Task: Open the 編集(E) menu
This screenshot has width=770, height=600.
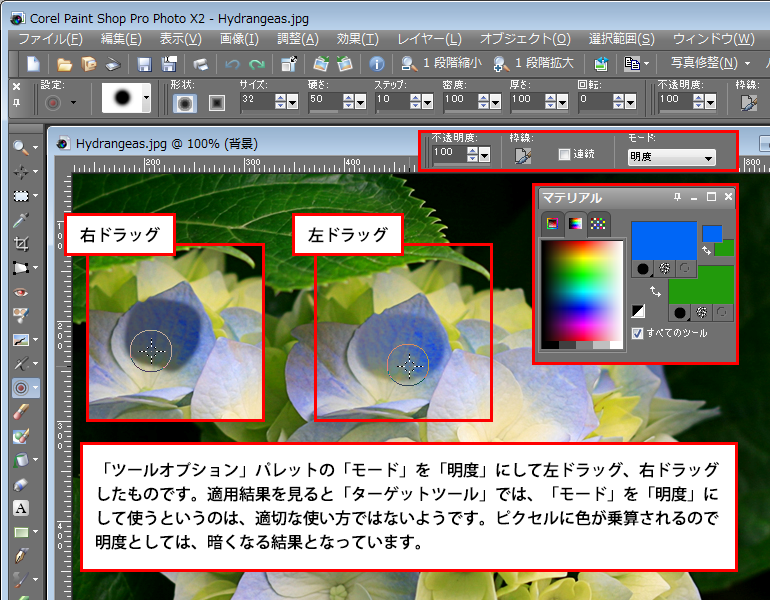Action: tap(121, 39)
